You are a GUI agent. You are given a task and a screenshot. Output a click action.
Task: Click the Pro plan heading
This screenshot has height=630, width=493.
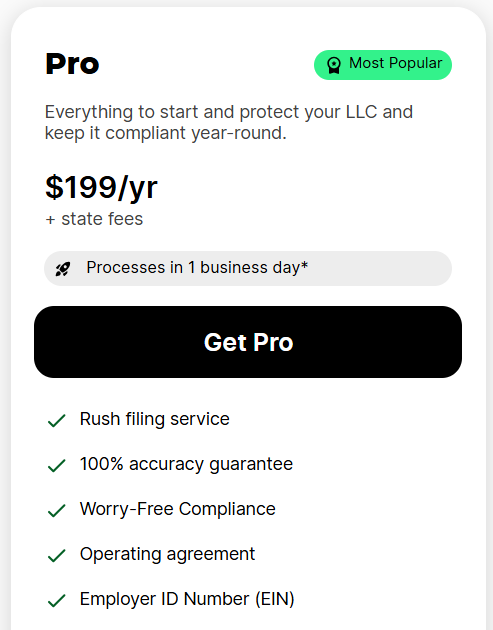click(x=72, y=64)
